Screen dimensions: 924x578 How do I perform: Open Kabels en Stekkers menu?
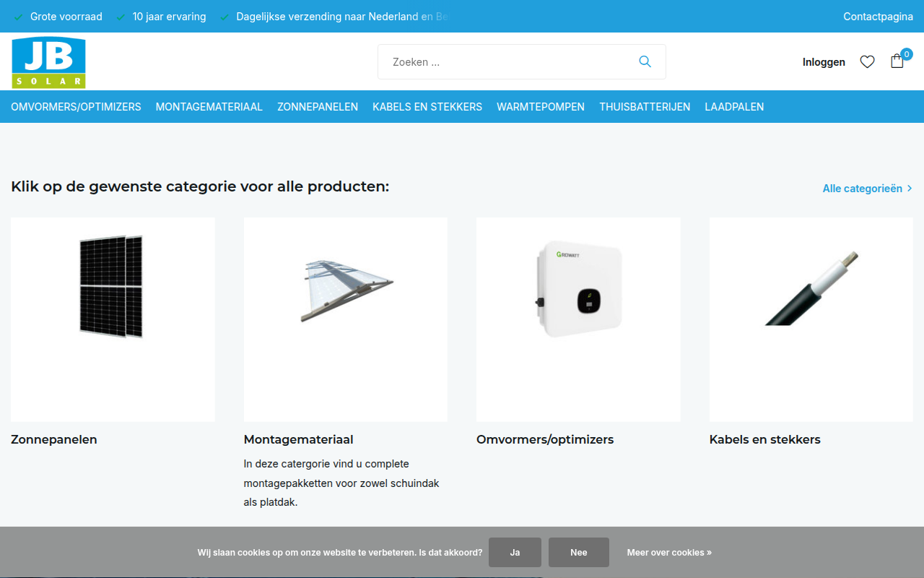[x=427, y=107]
